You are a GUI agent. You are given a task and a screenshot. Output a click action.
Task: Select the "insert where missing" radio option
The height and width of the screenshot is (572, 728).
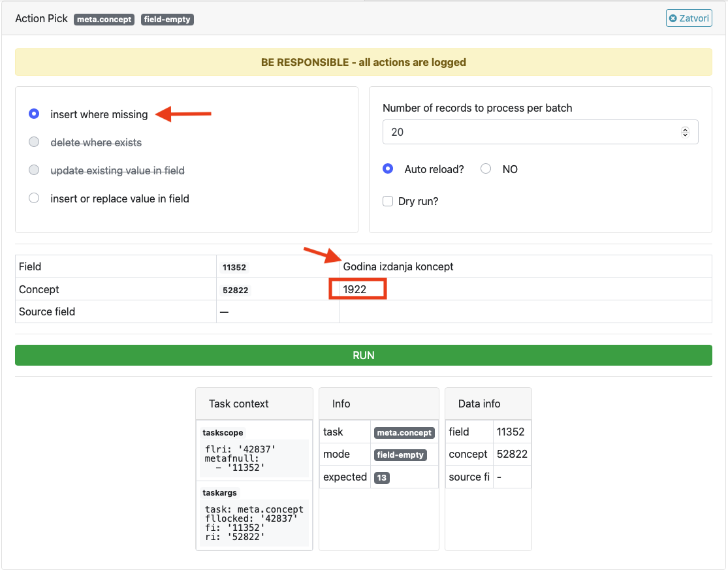(34, 114)
